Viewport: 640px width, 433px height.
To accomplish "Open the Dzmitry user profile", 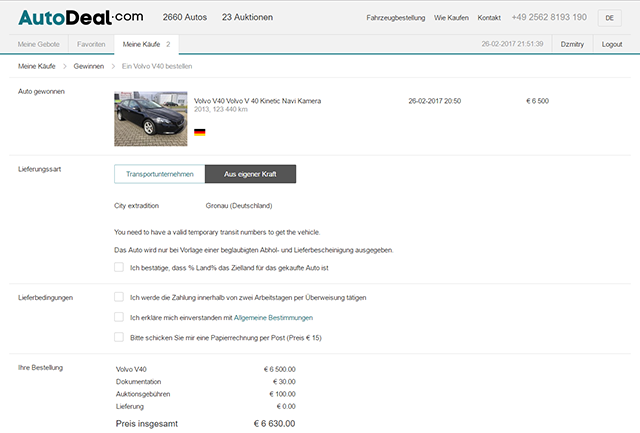I will pos(572,44).
